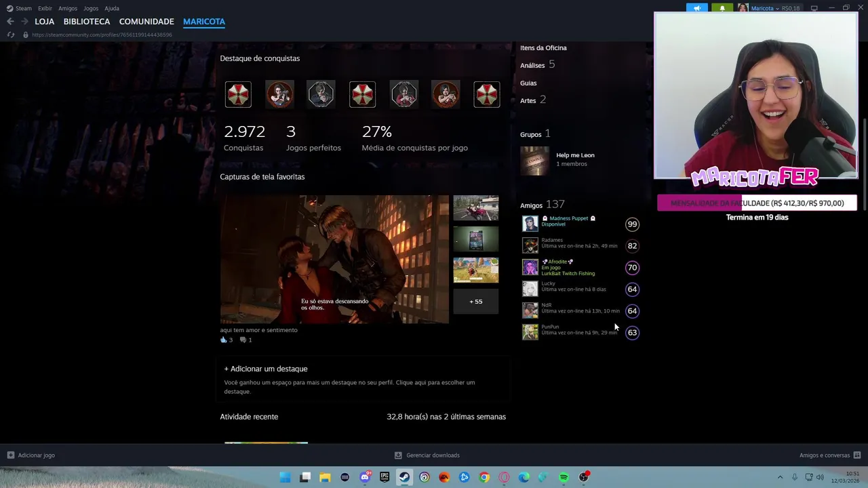Click the thumbs-up icon under screenshot

[224, 340]
